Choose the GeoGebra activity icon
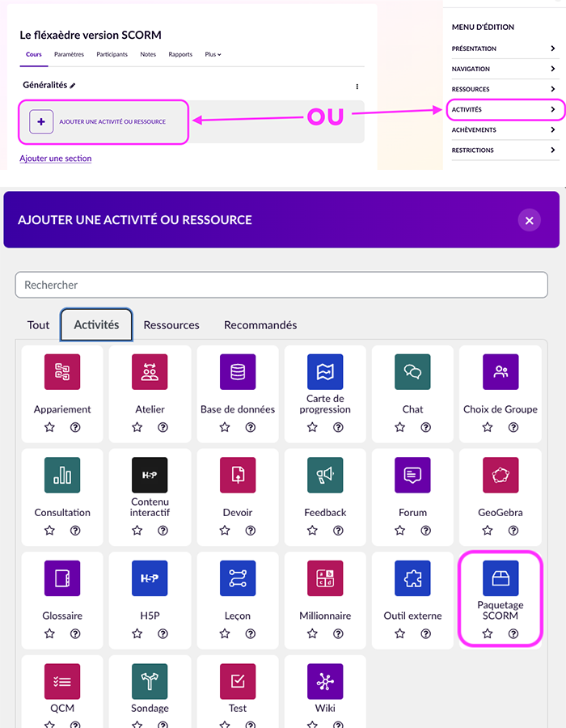The width and height of the screenshot is (566, 728). 501,475
